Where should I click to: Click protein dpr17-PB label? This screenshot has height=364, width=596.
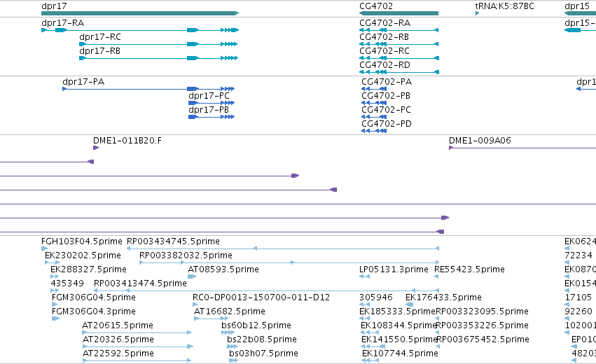tap(209, 110)
